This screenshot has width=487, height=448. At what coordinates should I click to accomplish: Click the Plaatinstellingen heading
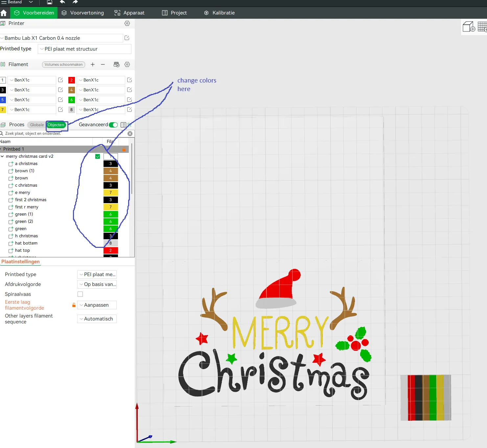(x=20, y=262)
